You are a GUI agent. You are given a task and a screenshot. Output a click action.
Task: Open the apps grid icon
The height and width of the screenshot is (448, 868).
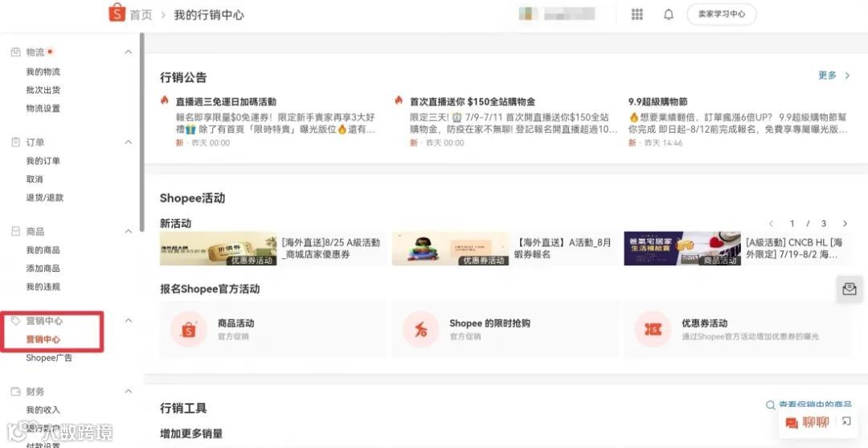637,14
